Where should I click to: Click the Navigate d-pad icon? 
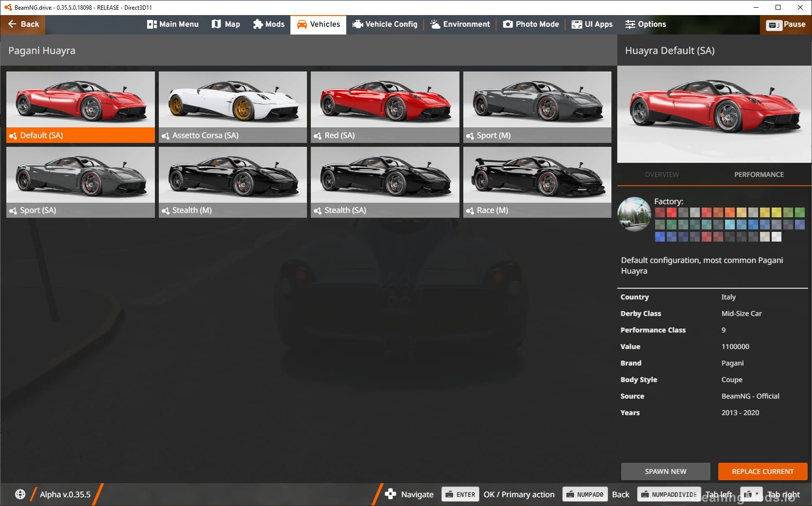(x=390, y=494)
